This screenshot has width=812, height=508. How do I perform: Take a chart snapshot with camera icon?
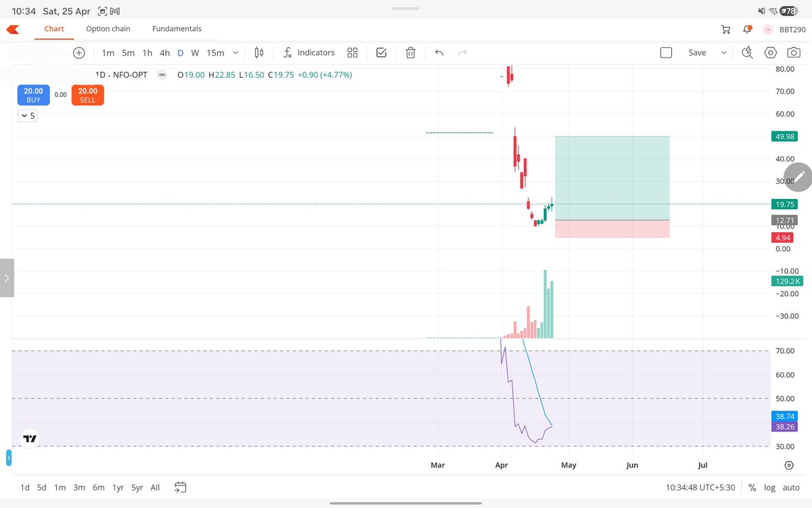click(794, 53)
